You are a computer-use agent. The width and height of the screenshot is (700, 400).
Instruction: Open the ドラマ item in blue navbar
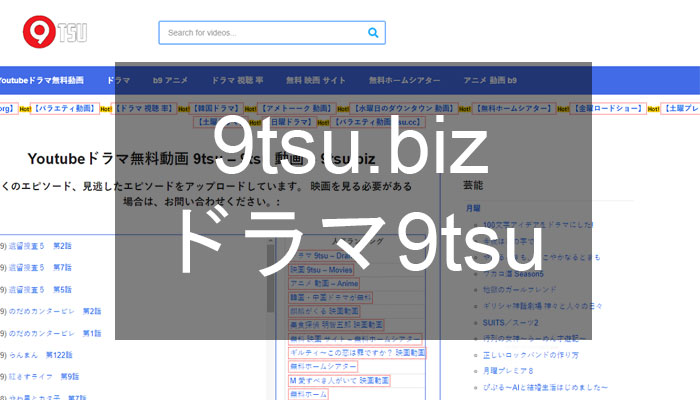(118, 80)
